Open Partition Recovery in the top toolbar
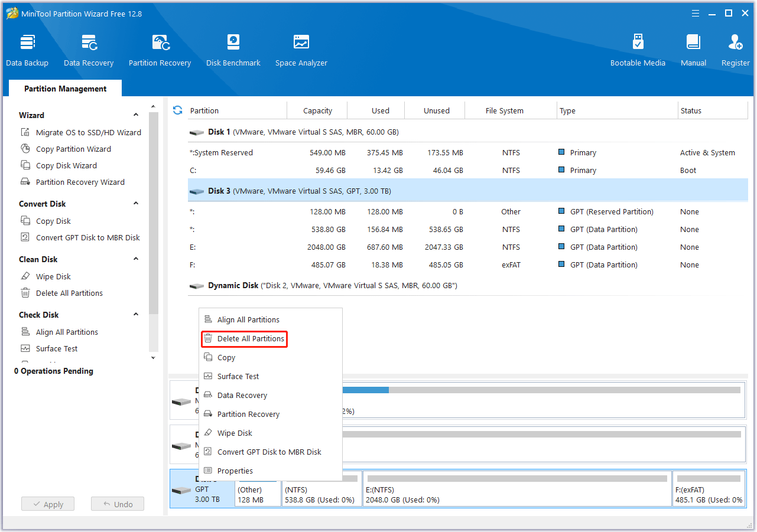Viewport: 757px width, 532px height. [160, 50]
